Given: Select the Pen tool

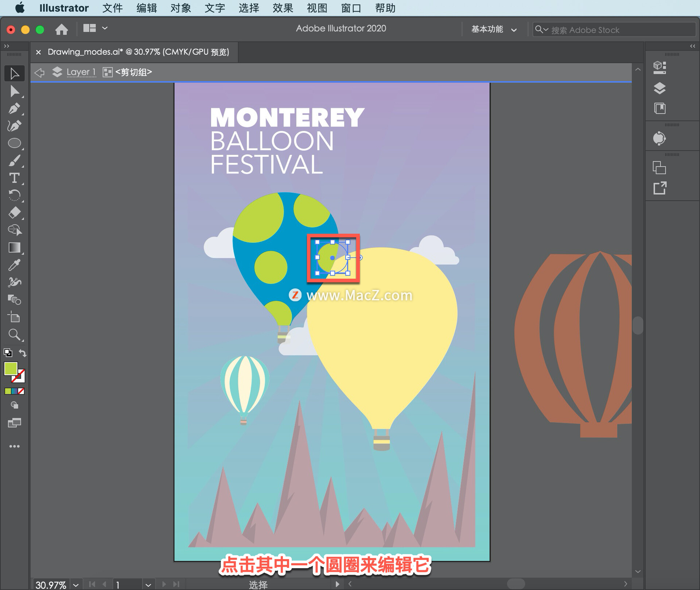Looking at the screenshot, I should pyautogui.click(x=14, y=109).
